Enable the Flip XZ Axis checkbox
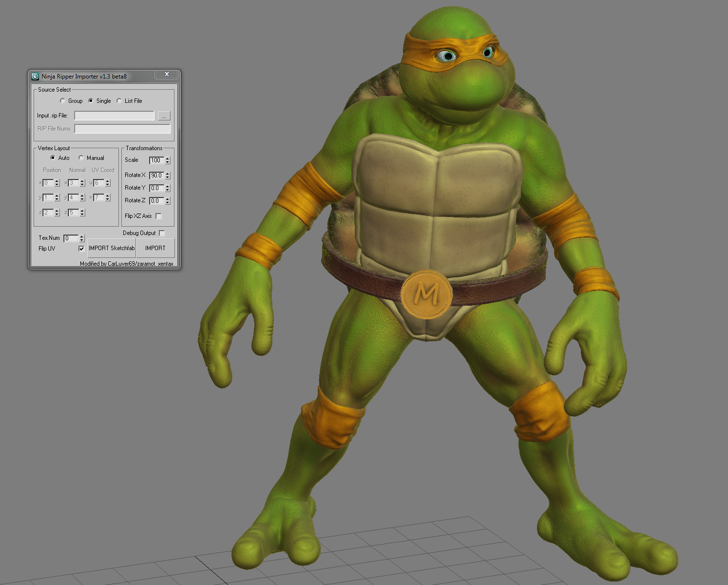 point(158,216)
